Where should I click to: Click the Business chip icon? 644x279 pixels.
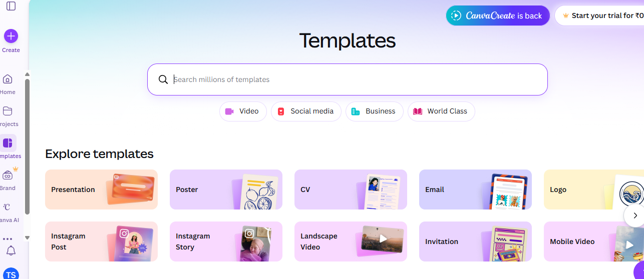click(x=356, y=111)
